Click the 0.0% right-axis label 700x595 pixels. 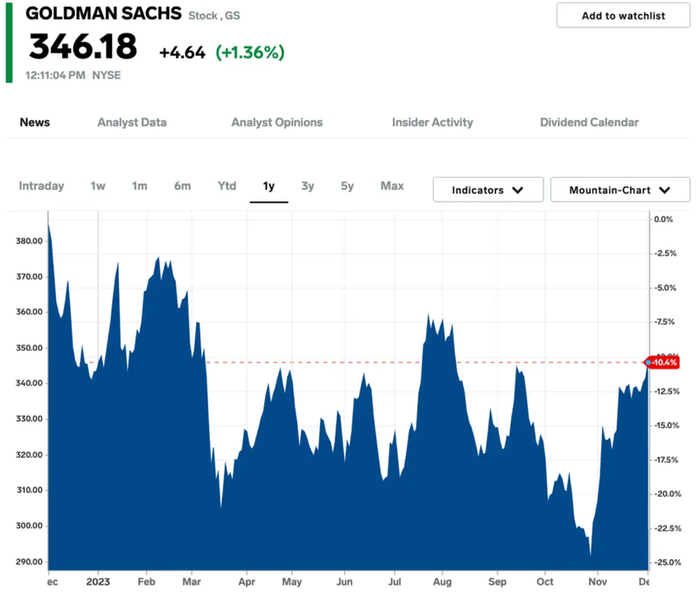pos(663,219)
